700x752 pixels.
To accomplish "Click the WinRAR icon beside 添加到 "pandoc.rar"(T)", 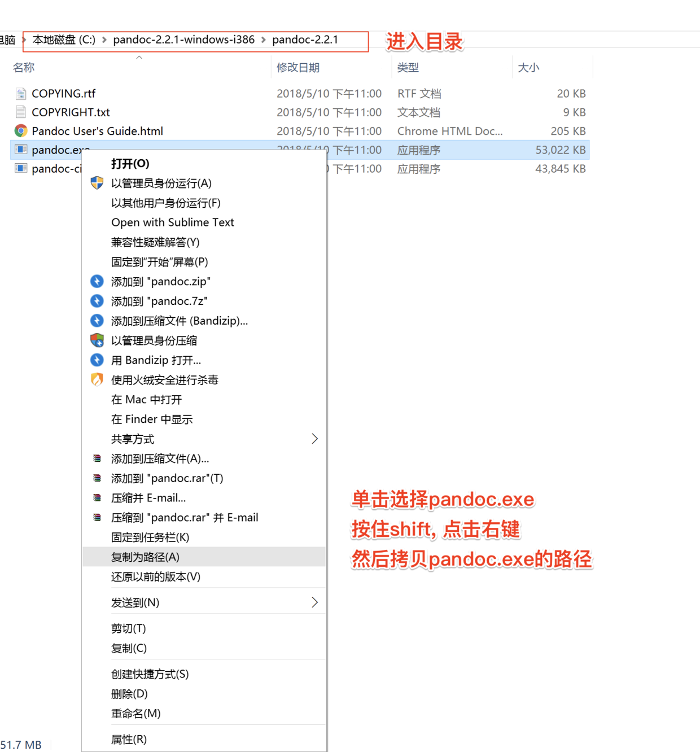I will [x=97, y=478].
